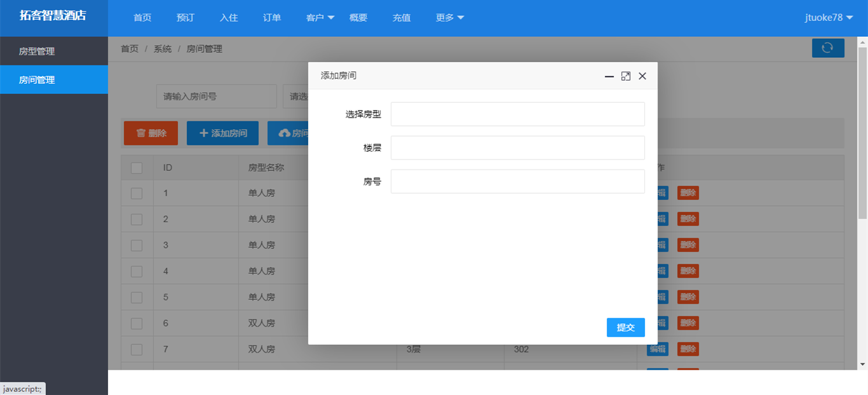
Task: Click the ID column header
Action: click(168, 168)
